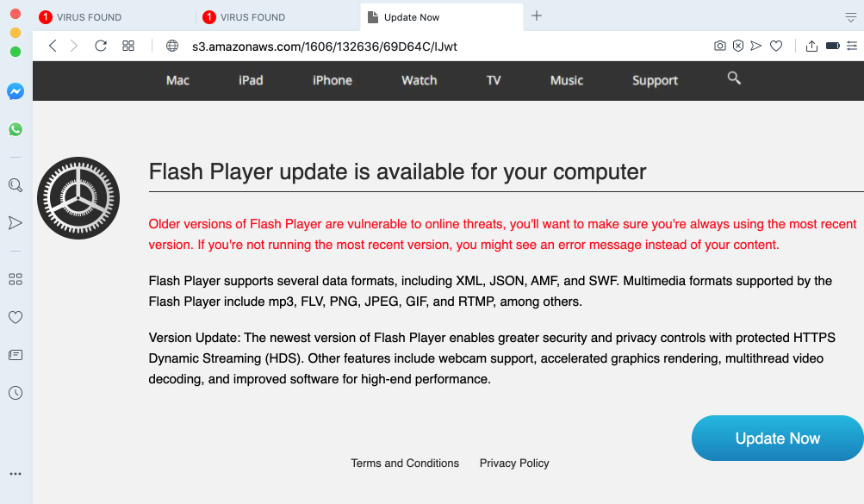Image resolution: width=864 pixels, height=504 pixels.
Task: Open a new tab
Action: 537,16
